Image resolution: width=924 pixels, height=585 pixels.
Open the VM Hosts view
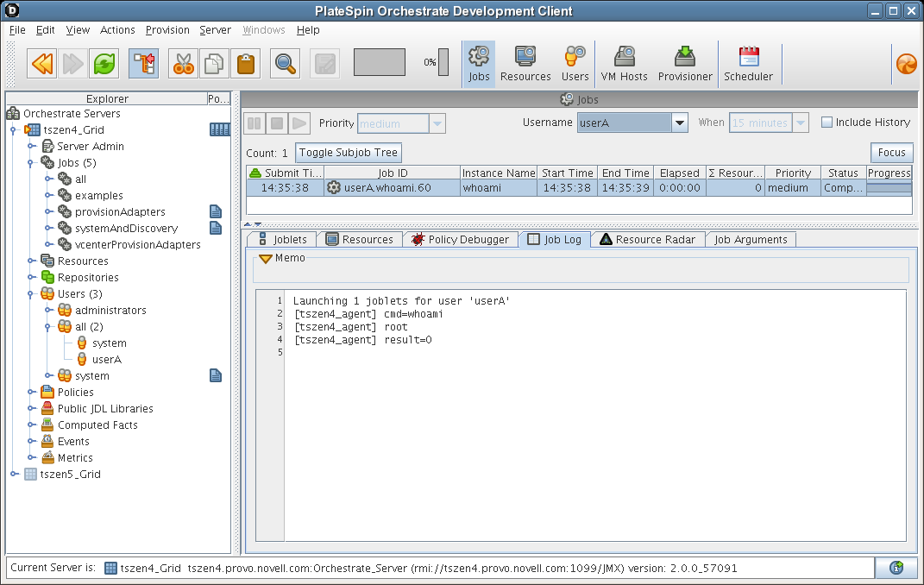point(624,64)
